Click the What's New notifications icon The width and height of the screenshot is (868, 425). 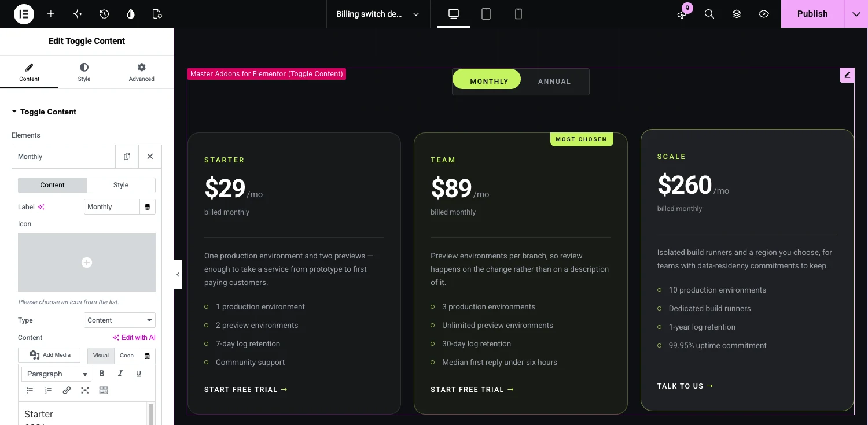tap(682, 14)
